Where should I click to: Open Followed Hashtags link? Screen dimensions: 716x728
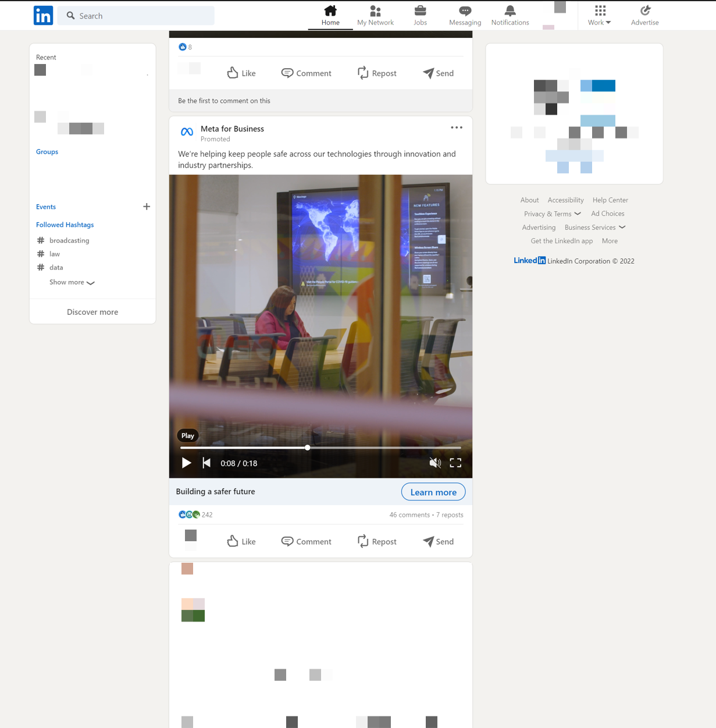(x=65, y=225)
